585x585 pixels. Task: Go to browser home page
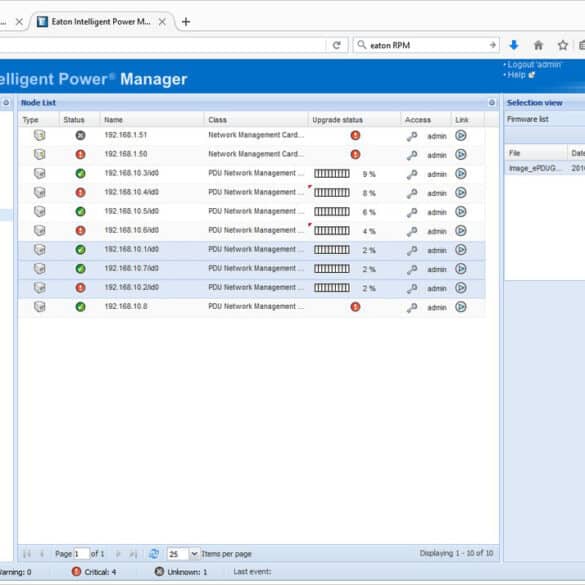pos(538,45)
